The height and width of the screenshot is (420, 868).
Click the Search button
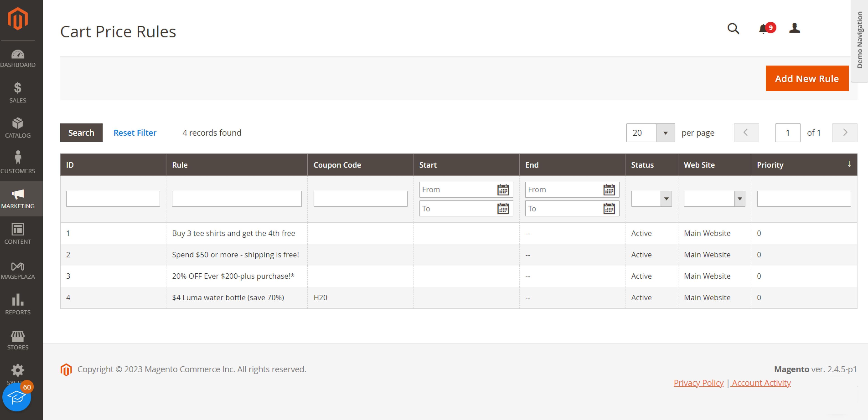pyautogui.click(x=81, y=132)
